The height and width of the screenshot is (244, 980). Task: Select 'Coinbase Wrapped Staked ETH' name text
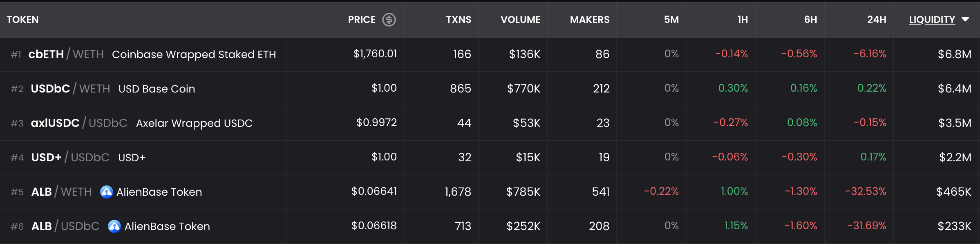[194, 54]
